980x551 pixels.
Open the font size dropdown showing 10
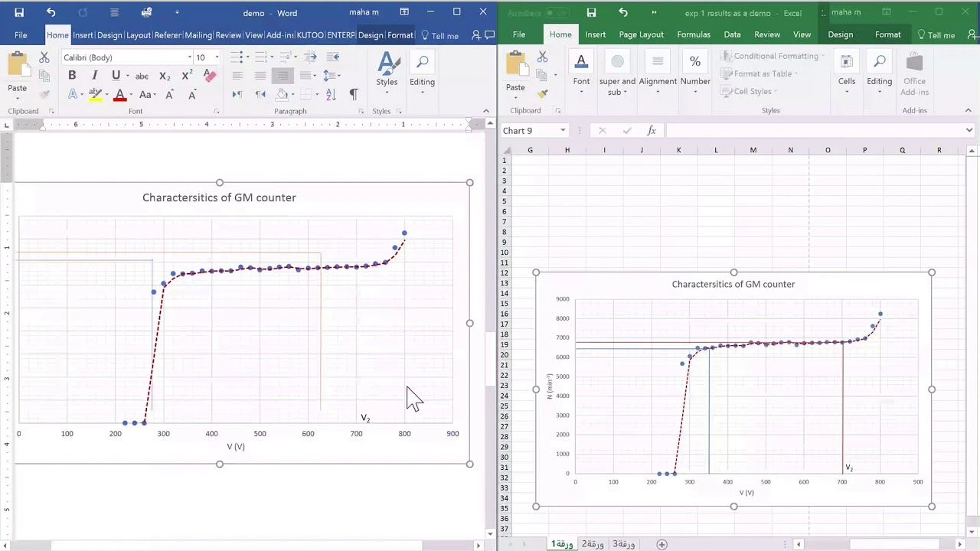pyautogui.click(x=217, y=57)
